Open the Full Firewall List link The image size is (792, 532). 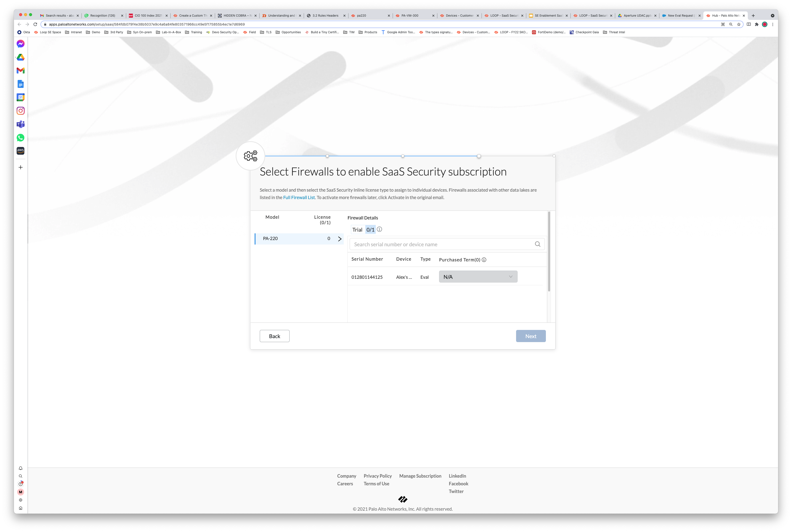(x=299, y=197)
